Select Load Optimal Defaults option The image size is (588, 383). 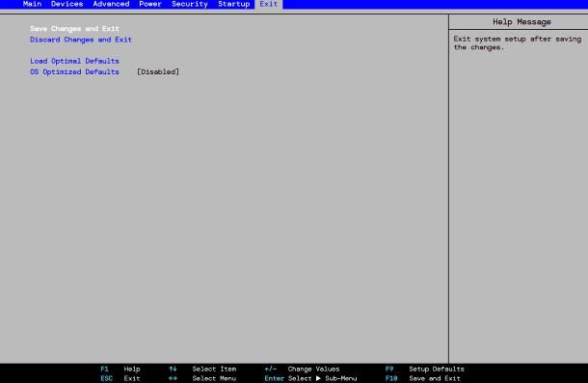(74, 61)
